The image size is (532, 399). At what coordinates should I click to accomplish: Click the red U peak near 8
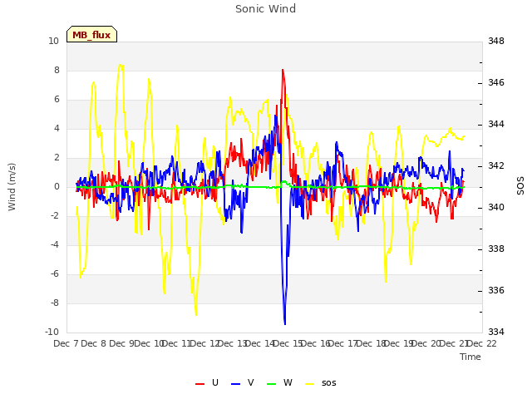(283, 71)
